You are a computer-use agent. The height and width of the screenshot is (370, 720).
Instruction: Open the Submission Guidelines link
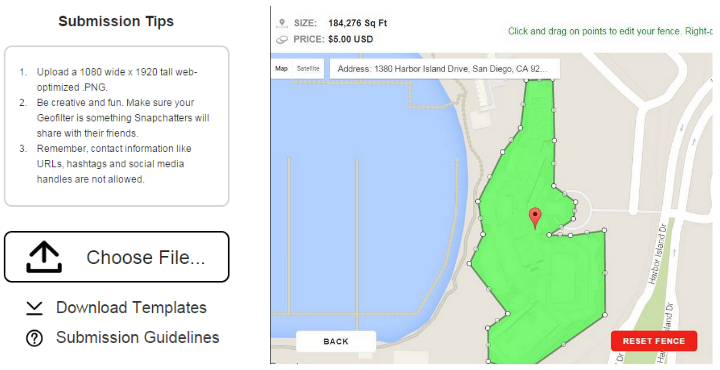137,337
